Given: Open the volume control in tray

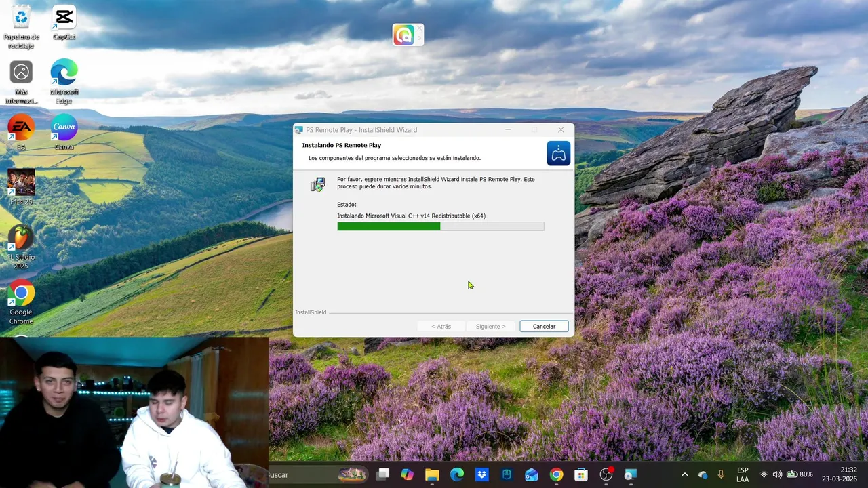Looking at the screenshot, I should [777, 474].
